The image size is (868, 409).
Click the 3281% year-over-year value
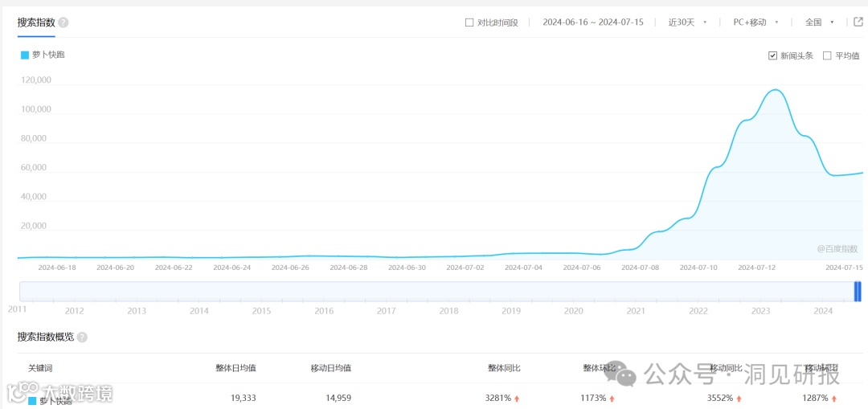pos(500,398)
